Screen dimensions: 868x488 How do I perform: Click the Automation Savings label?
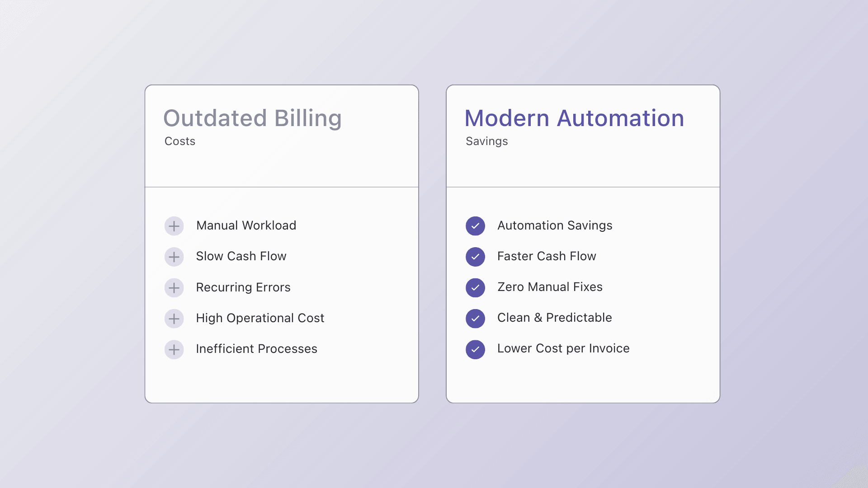(555, 225)
